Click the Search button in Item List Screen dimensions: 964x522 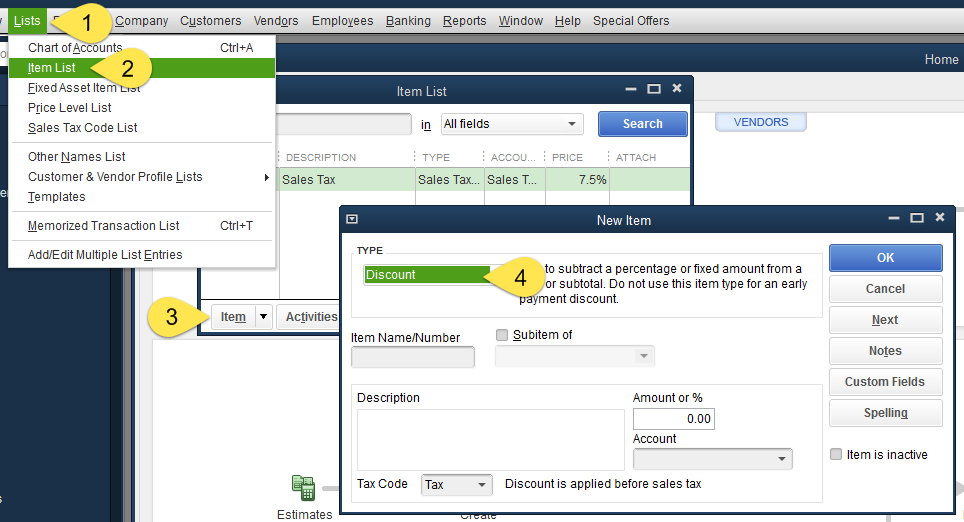pos(642,124)
